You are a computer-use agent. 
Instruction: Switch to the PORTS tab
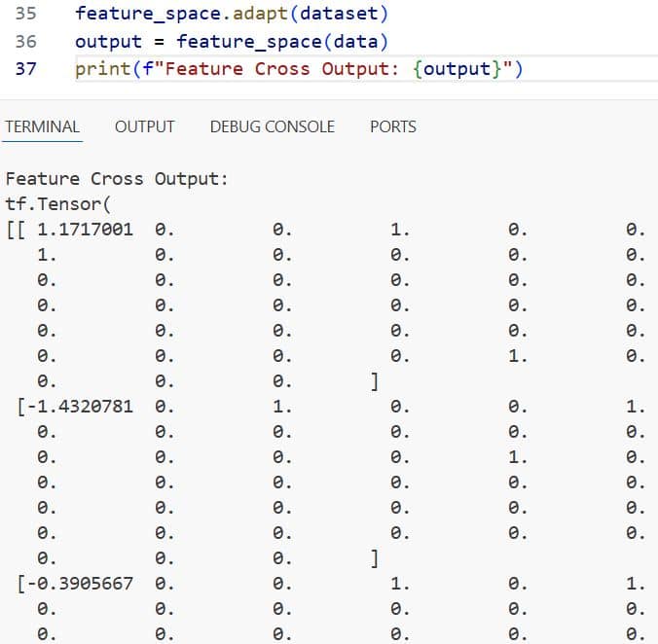[x=393, y=126]
